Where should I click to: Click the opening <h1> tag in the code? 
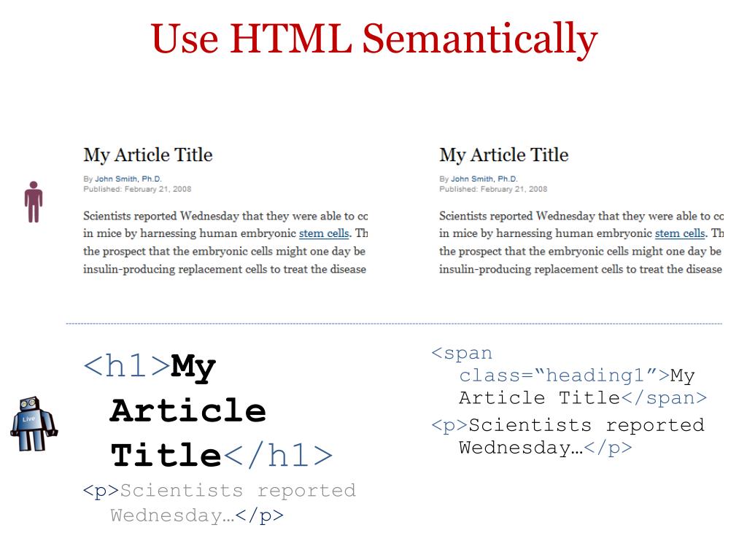coord(127,365)
